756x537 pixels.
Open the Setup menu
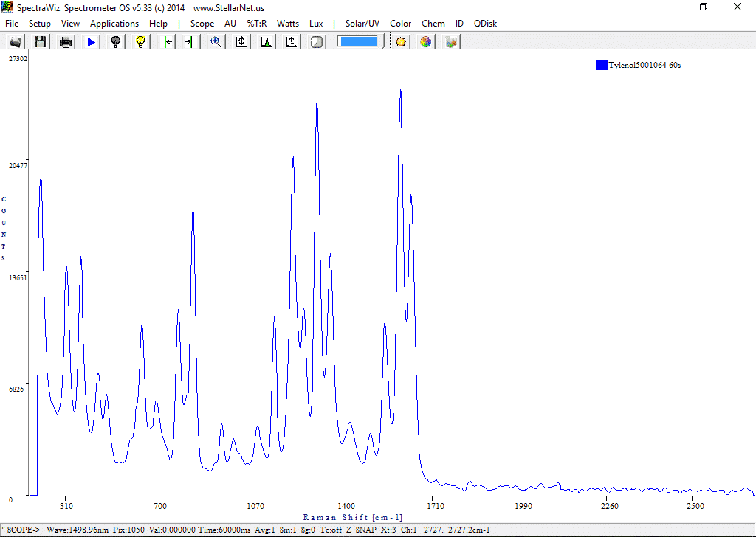tap(40, 23)
